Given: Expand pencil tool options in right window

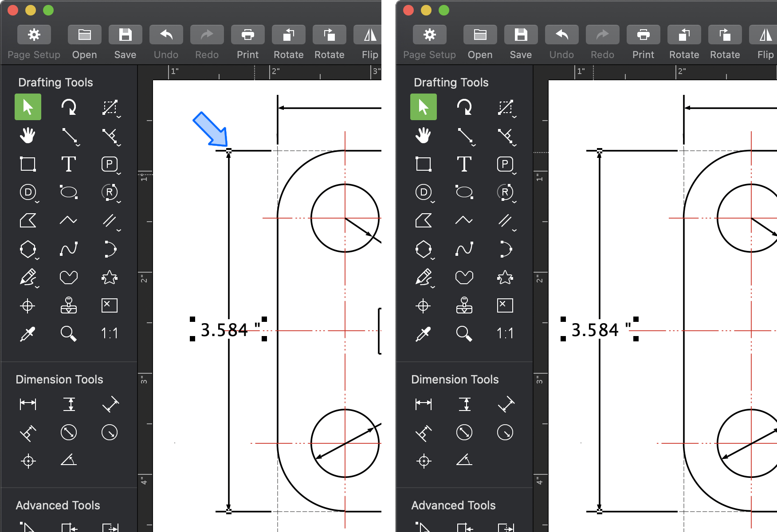Looking at the screenshot, I should click(x=433, y=287).
